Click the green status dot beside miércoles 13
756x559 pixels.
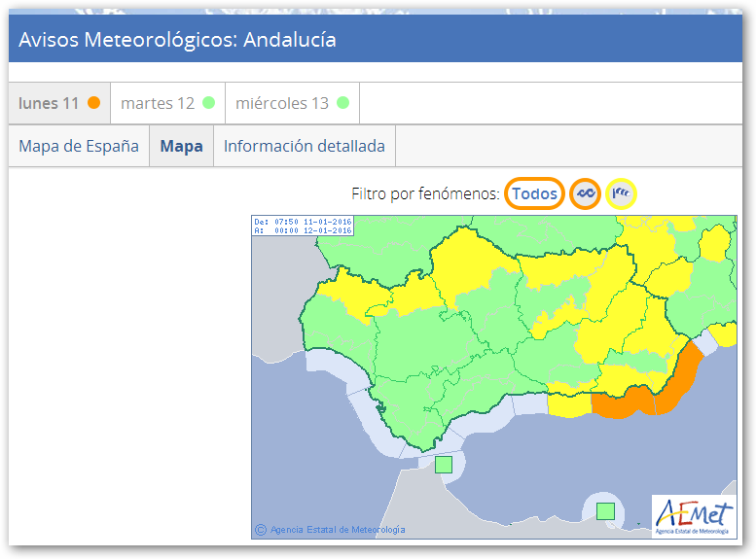click(342, 103)
